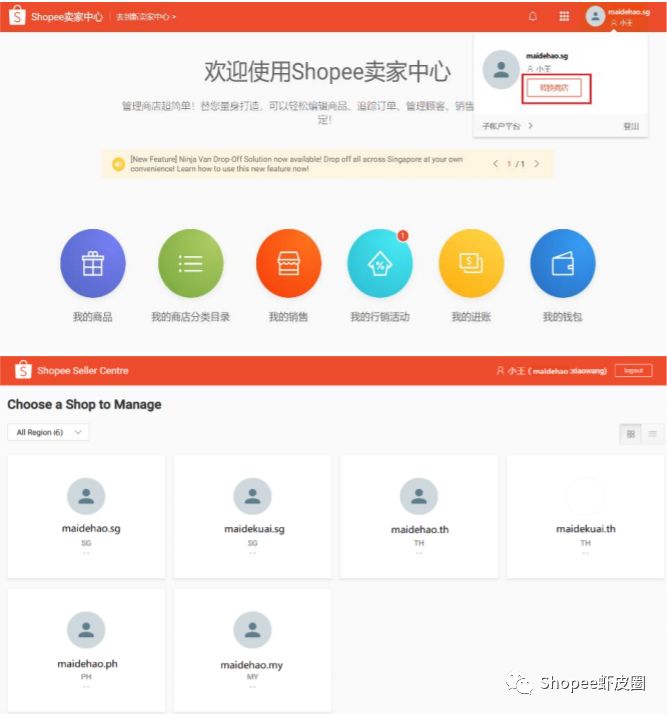
Task: Open the Ninja Van Drop-Off announcement text
Action: [296, 164]
